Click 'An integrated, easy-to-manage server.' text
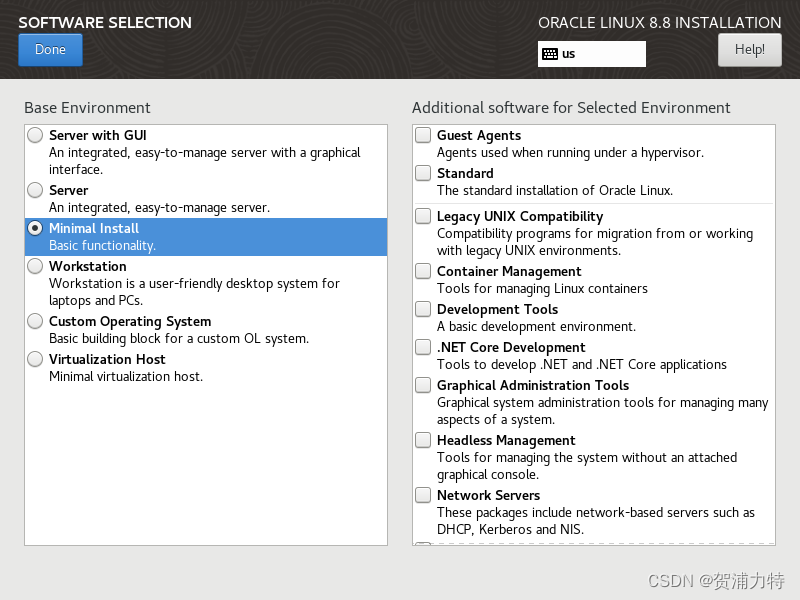 tap(160, 208)
